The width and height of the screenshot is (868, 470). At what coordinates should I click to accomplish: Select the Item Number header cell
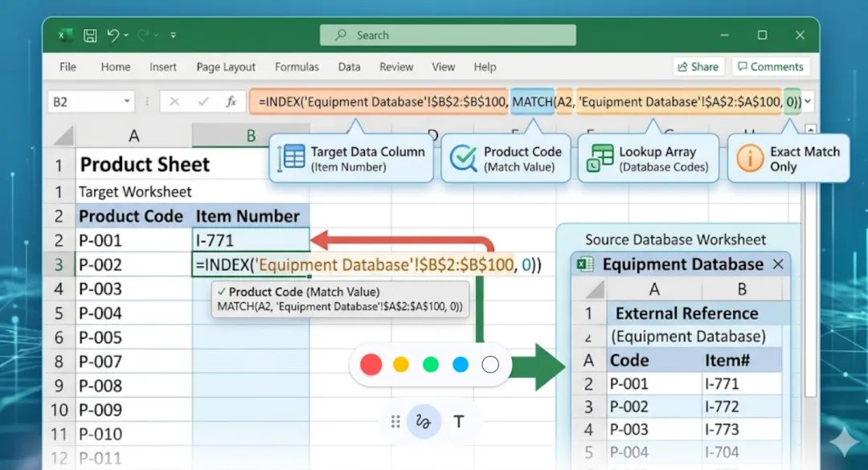coord(251,216)
